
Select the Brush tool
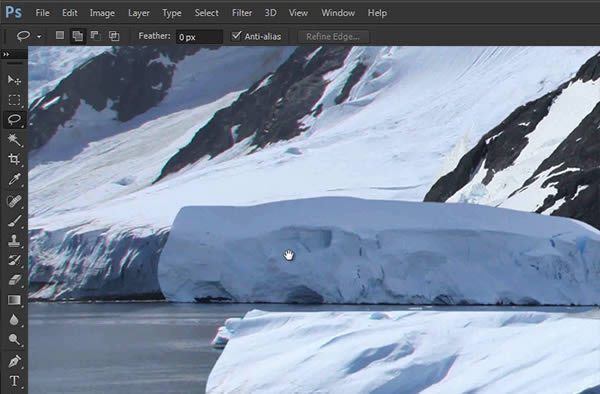[14, 221]
